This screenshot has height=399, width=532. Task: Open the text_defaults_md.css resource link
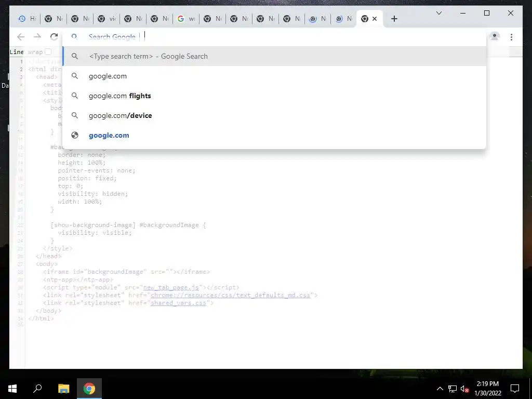pos(230,295)
